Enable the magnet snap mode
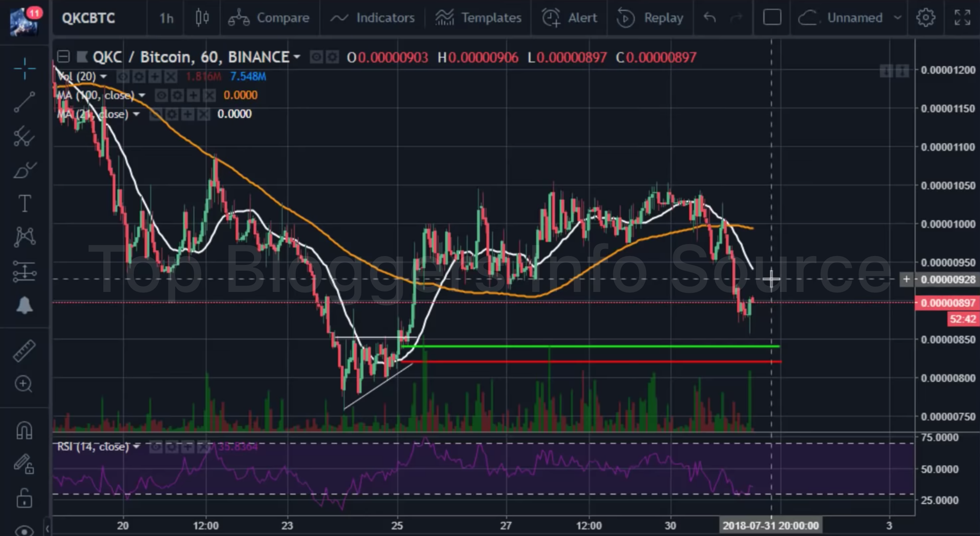This screenshot has width=980, height=536. click(24, 430)
